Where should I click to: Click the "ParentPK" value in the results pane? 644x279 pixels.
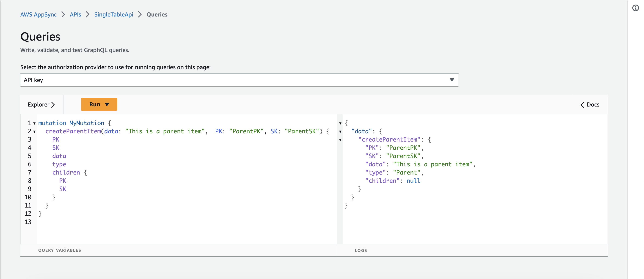point(403,148)
